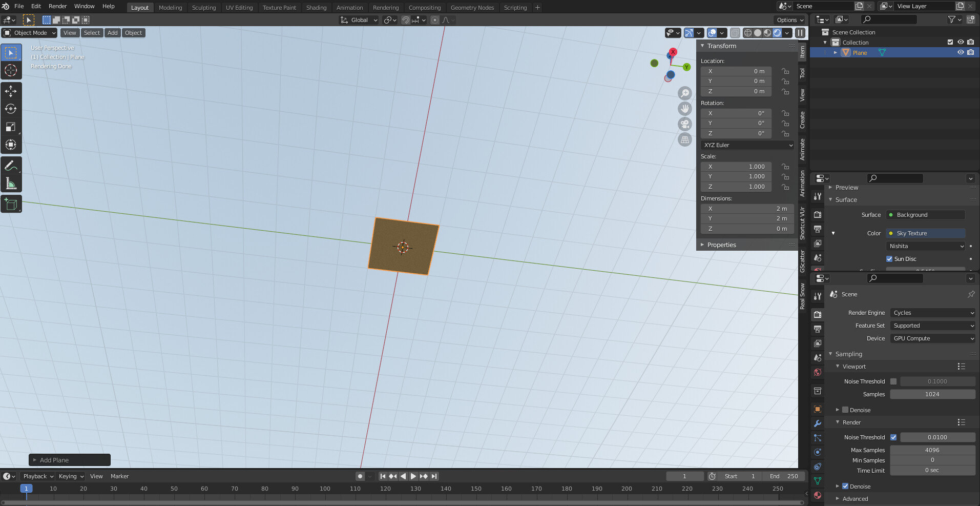Open the Object Mode dropdown

29,33
